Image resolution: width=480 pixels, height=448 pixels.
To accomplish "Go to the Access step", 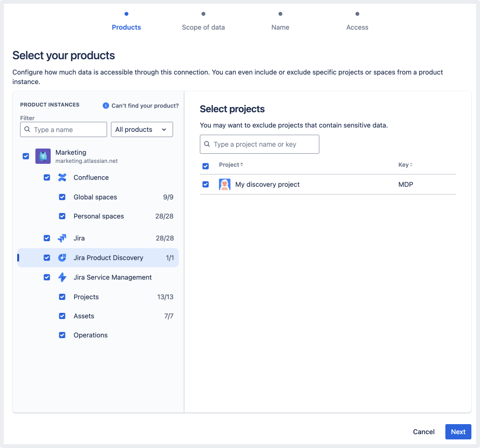I will [x=357, y=27].
